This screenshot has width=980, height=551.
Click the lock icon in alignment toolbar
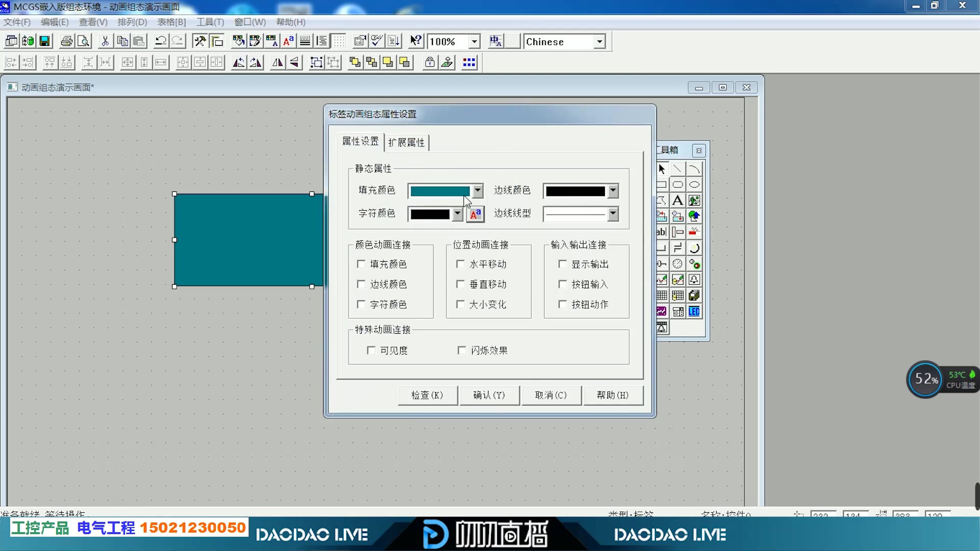click(x=430, y=62)
